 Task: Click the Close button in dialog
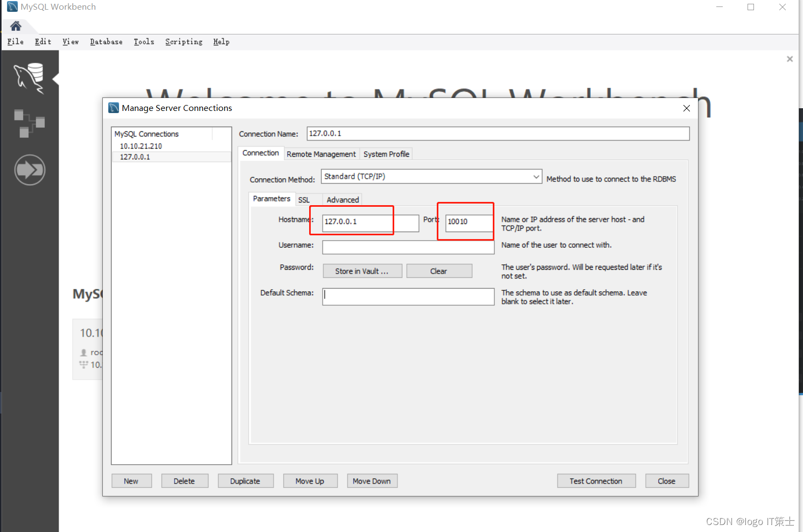pyautogui.click(x=667, y=481)
